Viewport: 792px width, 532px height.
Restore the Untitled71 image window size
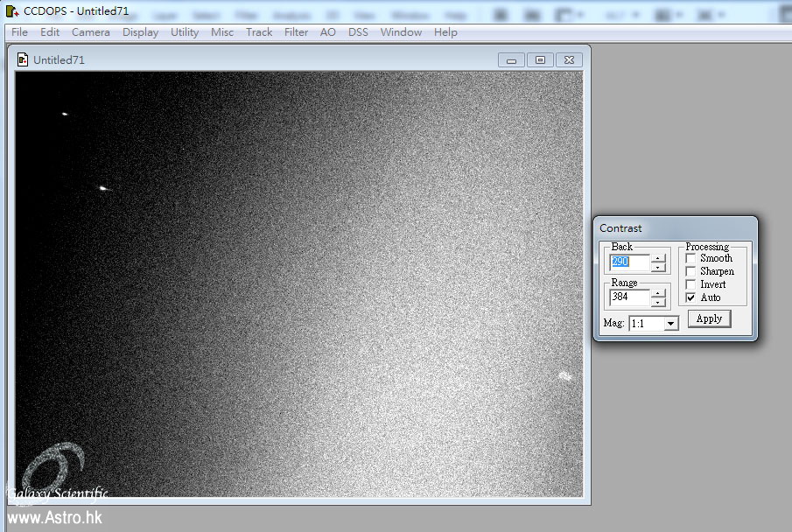(540, 59)
